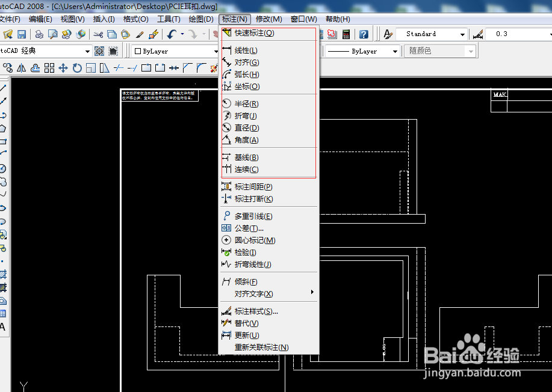Open the 随颜色 plot style dropdown

click(471, 51)
